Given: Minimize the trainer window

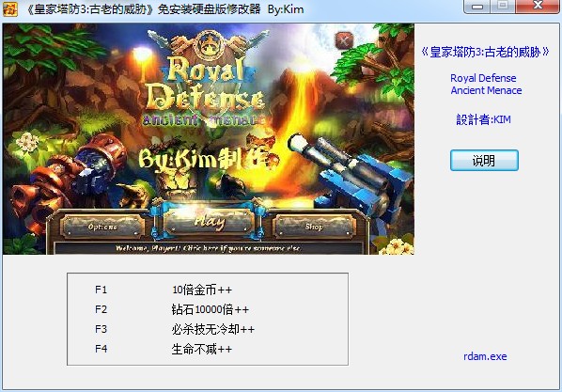Looking at the screenshot, I should [x=477, y=6].
